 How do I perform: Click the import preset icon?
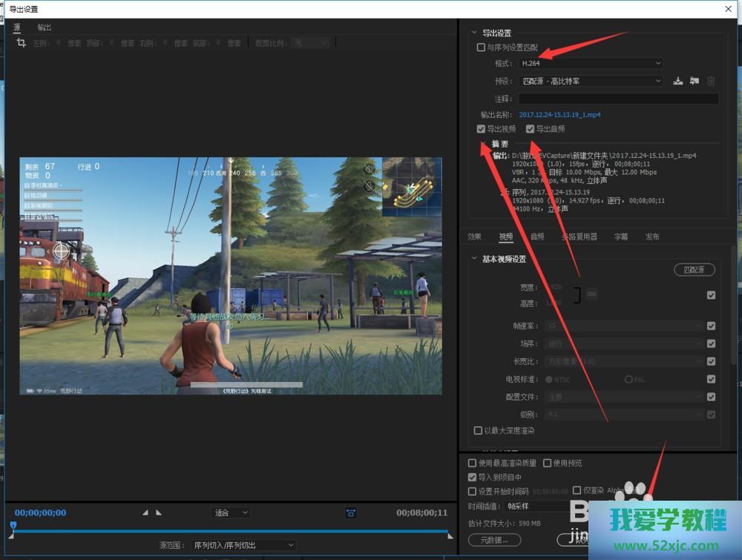[694, 82]
